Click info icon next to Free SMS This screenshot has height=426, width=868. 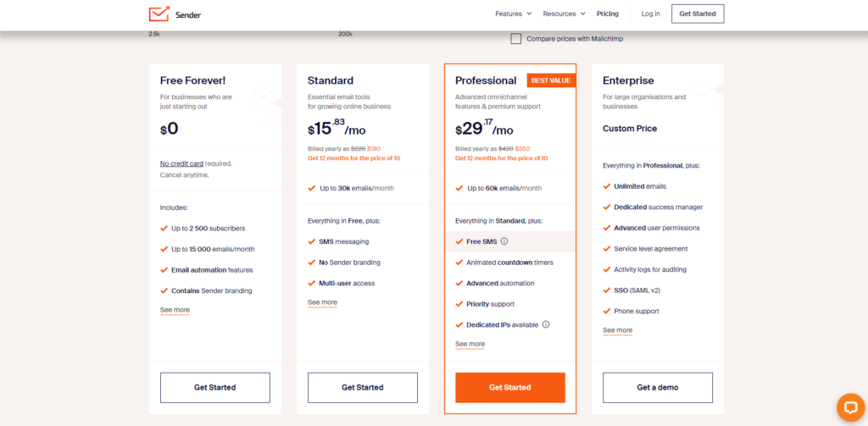504,241
